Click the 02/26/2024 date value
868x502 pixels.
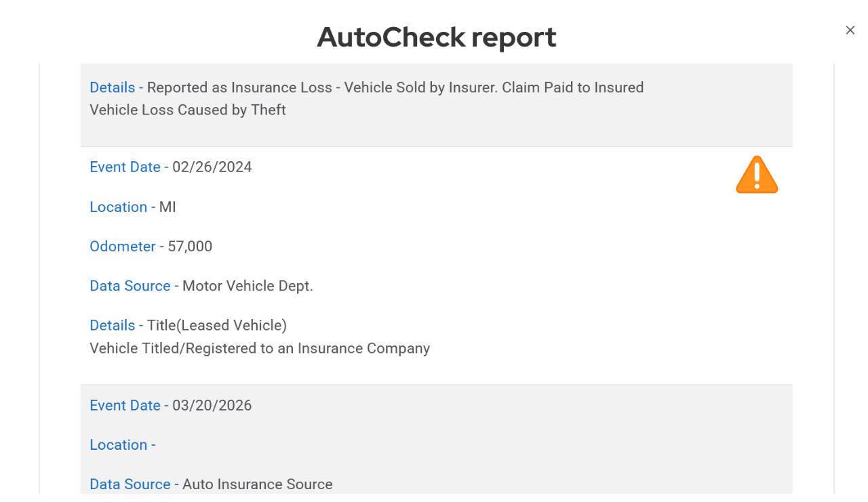coord(212,167)
